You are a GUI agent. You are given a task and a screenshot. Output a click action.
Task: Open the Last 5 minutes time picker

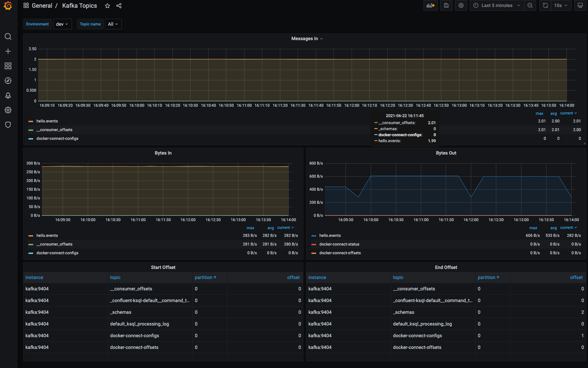[497, 5]
